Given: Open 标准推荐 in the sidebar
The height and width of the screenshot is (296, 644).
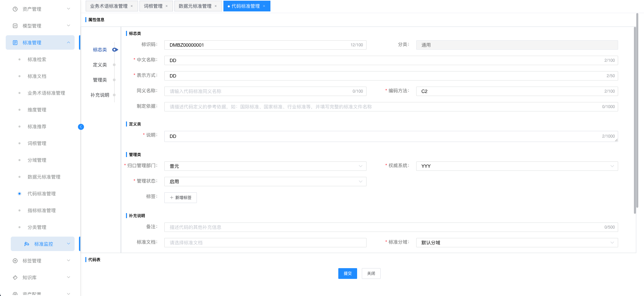Looking at the screenshot, I should point(37,127).
